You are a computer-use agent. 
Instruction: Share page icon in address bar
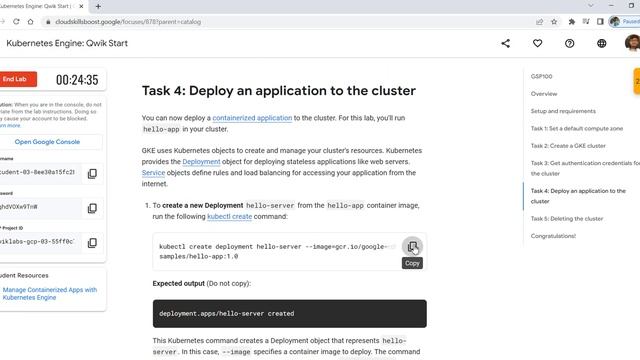(x=540, y=22)
